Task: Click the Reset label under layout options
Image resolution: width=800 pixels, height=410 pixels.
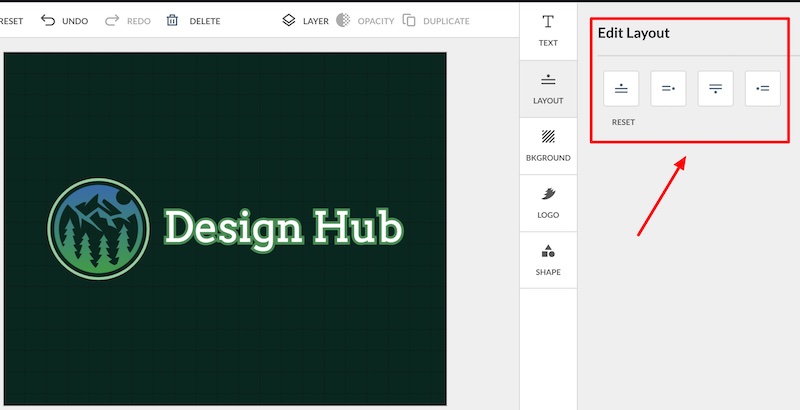Action: coord(623,122)
